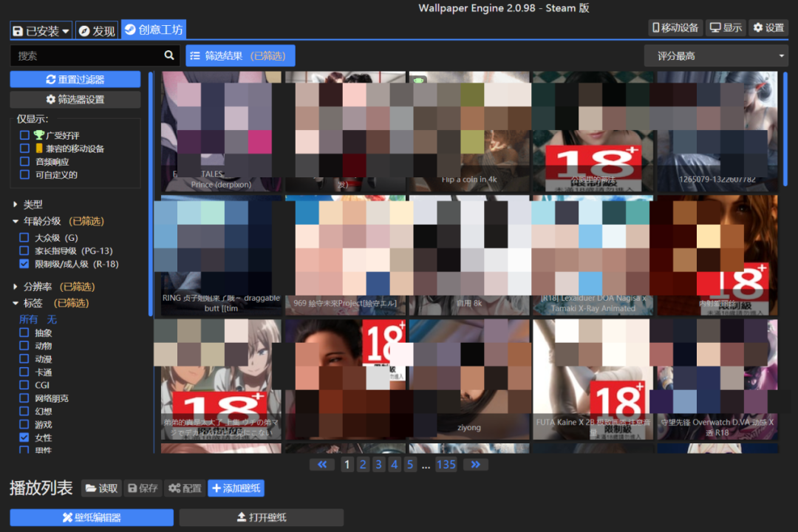798x532 pixels.
Task: Check the 游戏 tag
Action: [24, 424]
